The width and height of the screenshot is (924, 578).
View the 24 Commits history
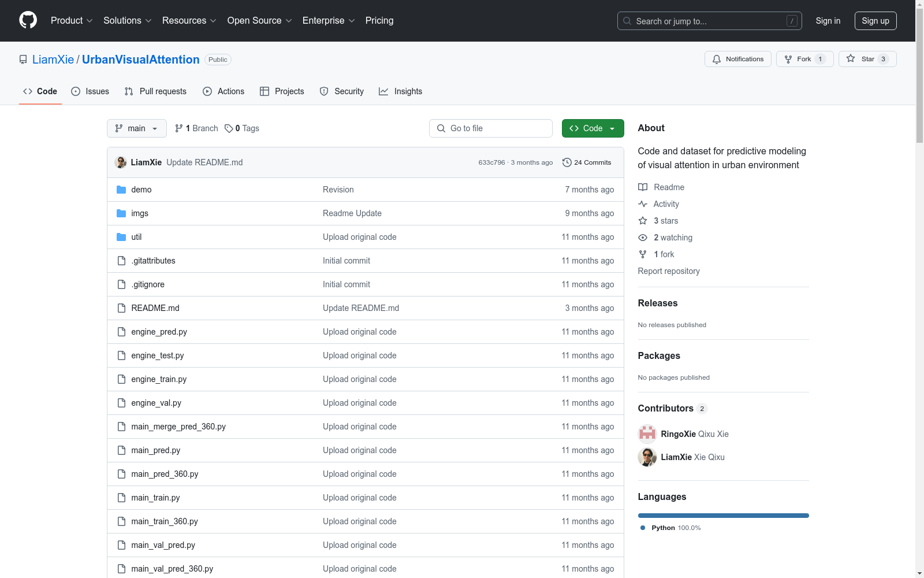587,162
